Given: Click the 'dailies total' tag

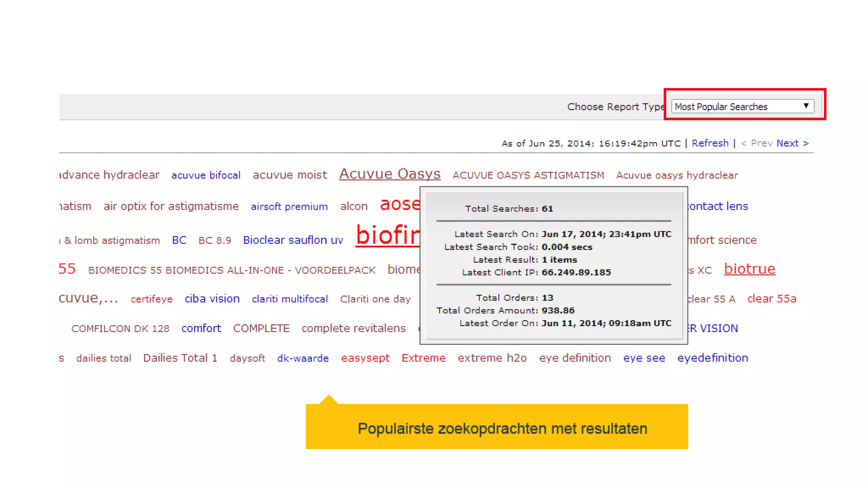Looking at the screenshot, I should [103, 358].
